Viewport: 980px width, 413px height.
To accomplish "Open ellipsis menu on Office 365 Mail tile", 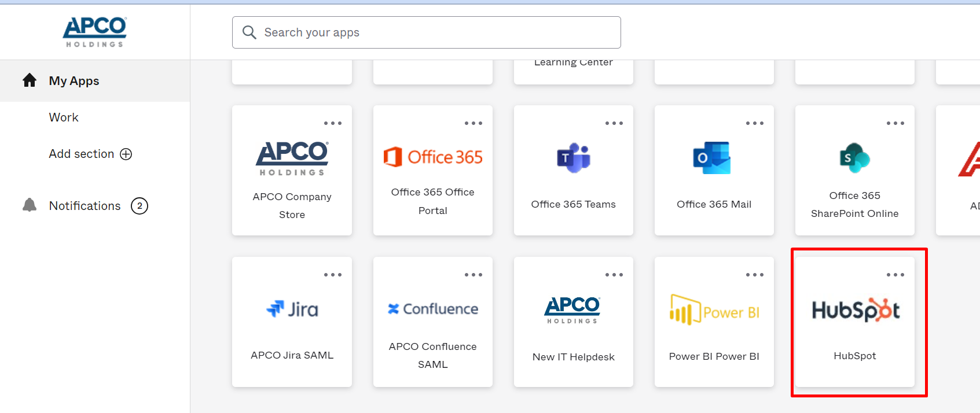I will click(754, 123).
